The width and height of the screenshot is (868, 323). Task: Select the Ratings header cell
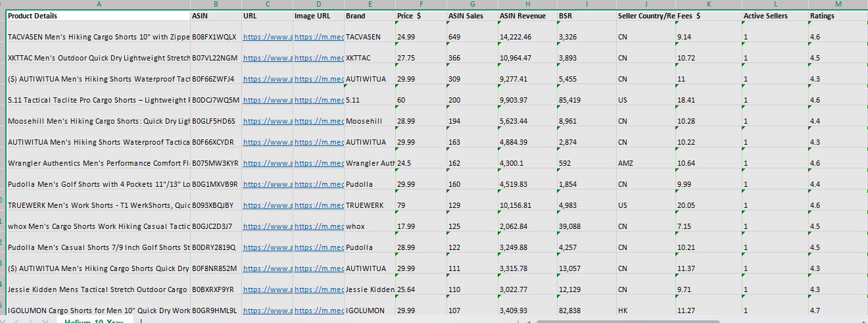[838, 15]
